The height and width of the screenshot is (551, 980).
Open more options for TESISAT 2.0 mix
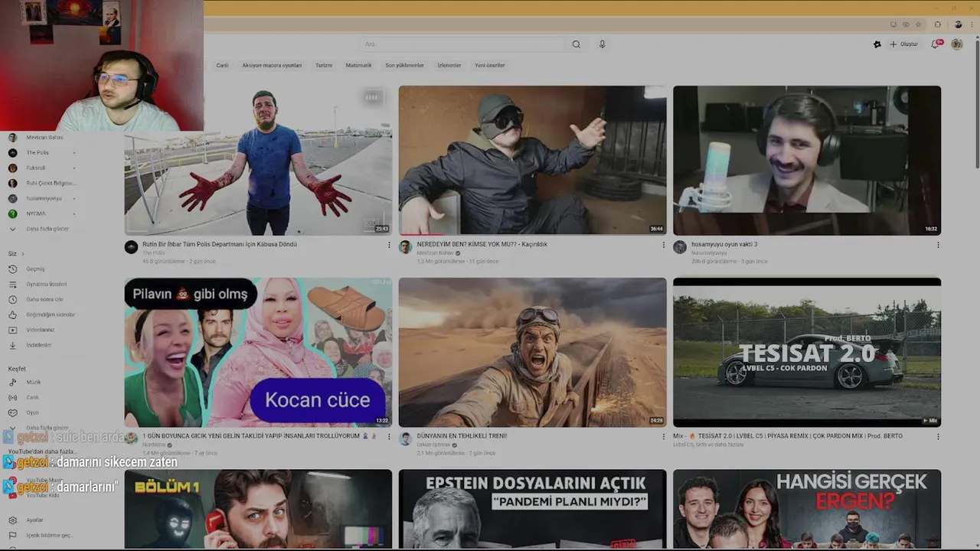pos(938,437)
